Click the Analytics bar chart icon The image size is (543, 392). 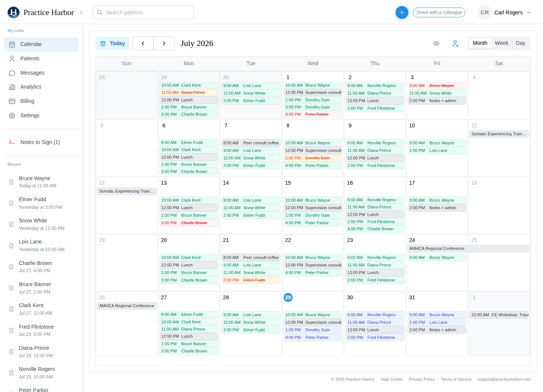(12, 87)
